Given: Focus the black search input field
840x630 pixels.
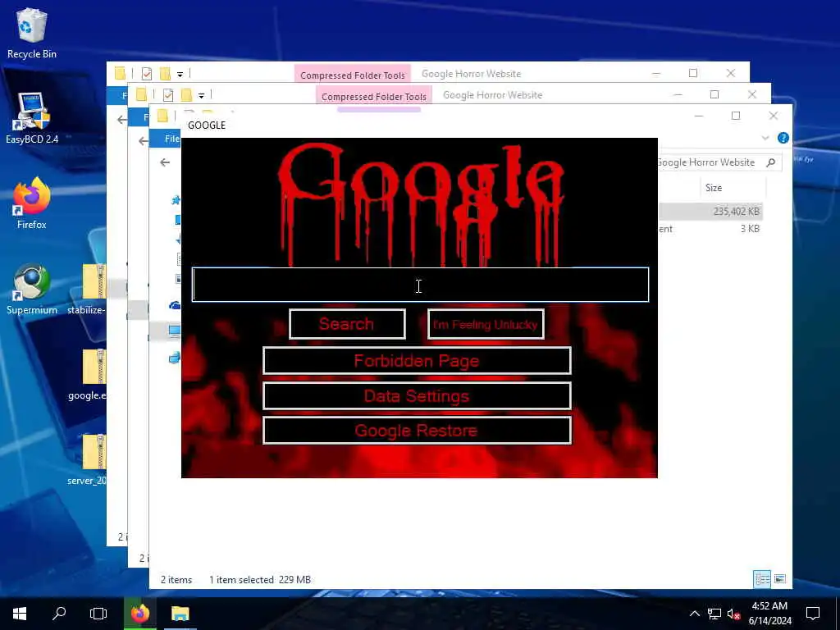Looking at the screenshot, I should pos(421,285).
